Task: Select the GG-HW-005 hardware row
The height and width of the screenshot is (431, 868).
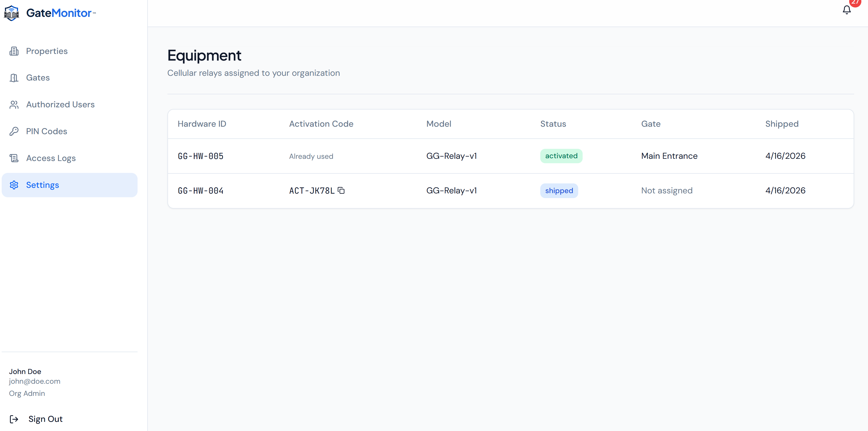Action: [510, 156]
